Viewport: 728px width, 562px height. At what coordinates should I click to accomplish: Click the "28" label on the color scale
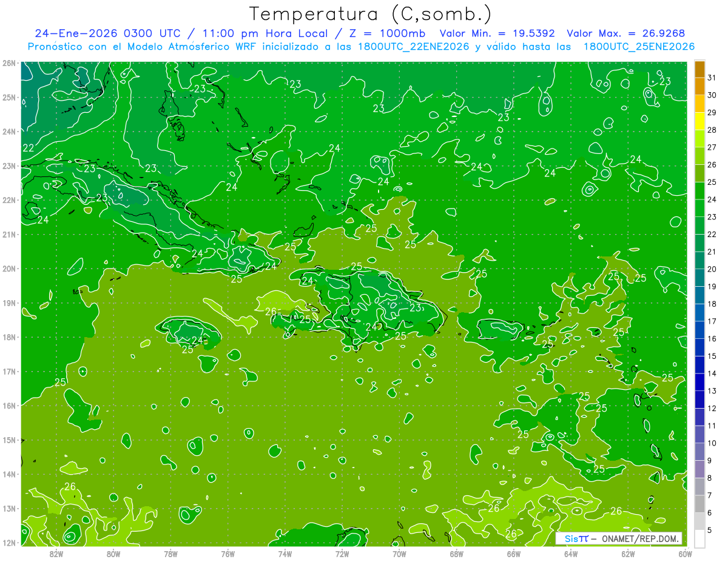pyautogui.click(x=712, y=130)
